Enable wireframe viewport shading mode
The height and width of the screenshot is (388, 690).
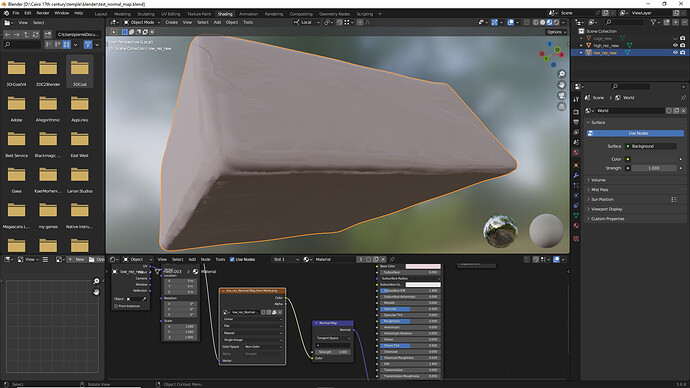(536, 22)
